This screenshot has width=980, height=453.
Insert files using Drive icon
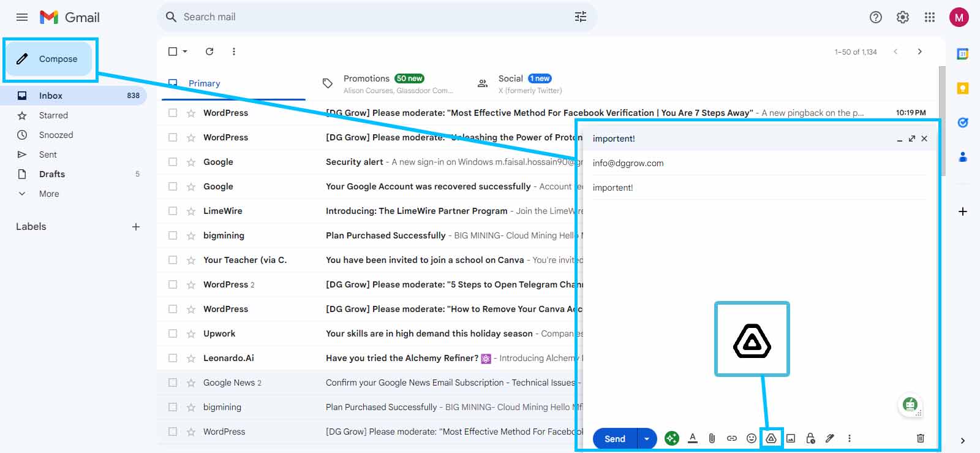[x=771, y=438]
